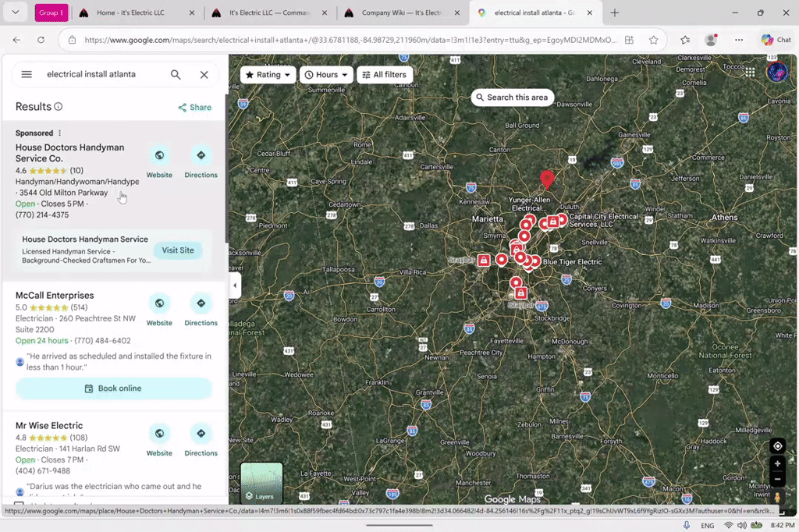
Task: Click Book online for McCall Enterprises
Action: point(114,388)
